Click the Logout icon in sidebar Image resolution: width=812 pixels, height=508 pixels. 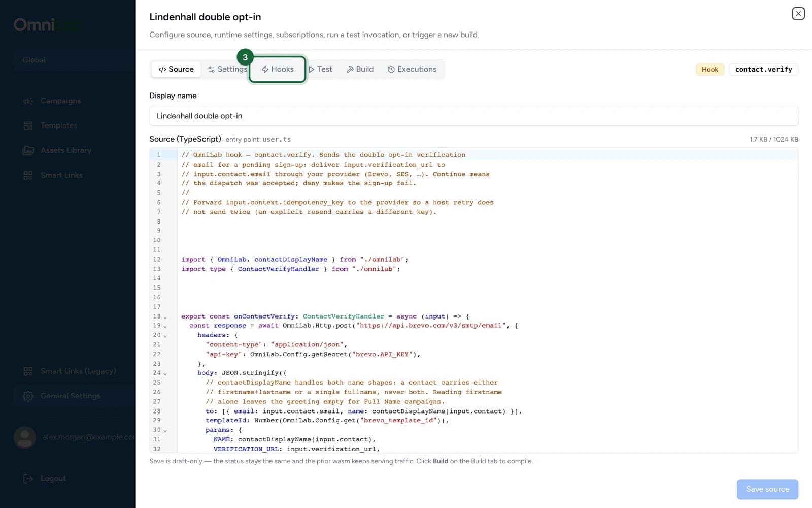28,479
